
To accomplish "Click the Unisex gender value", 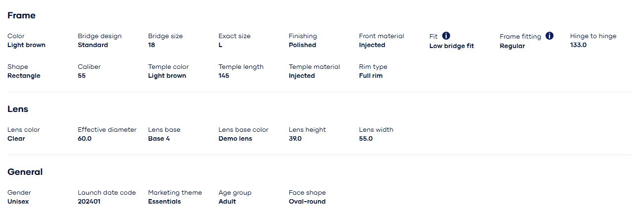I will [x=18, y=202].
